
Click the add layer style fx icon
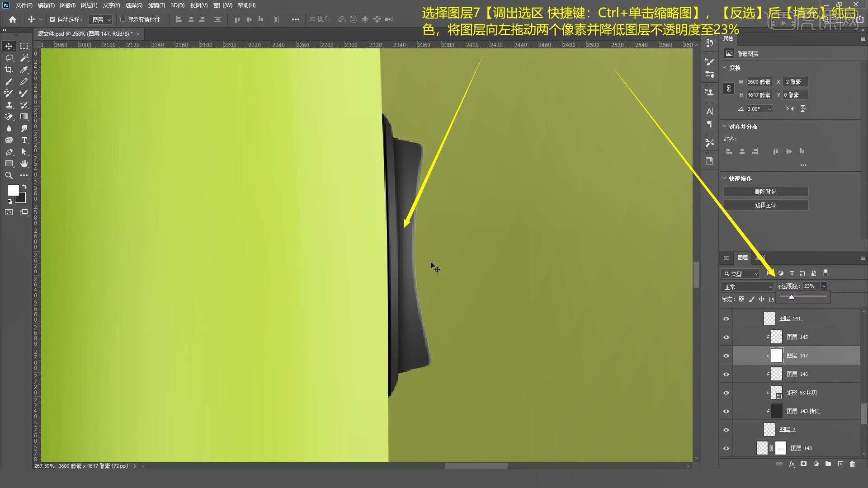point(792,464)
